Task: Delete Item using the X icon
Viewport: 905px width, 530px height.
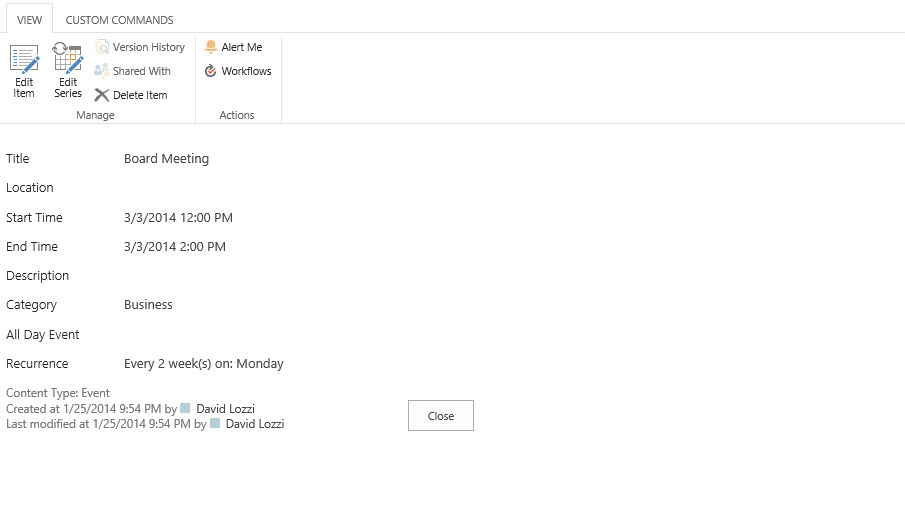Action: (102, 95)
